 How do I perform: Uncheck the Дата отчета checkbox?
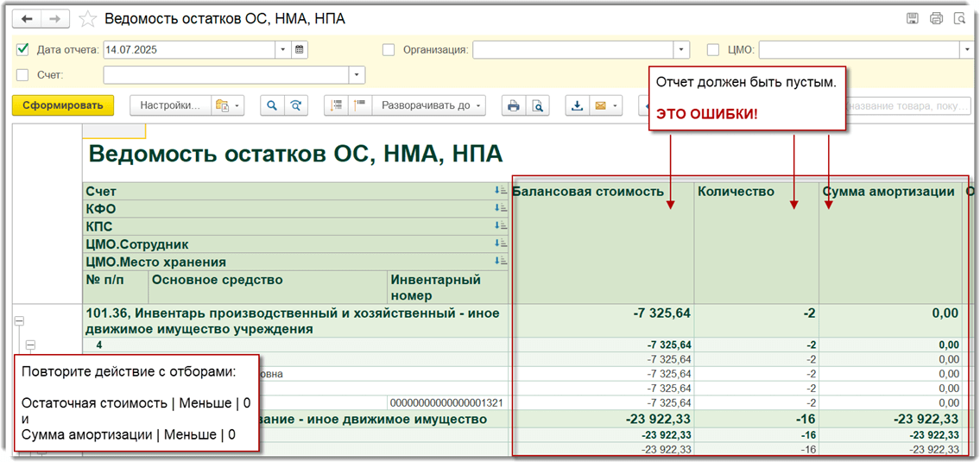[23, 50]
